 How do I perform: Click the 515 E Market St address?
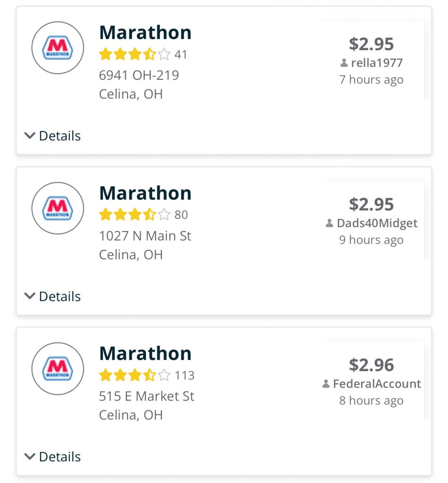[146, 396]
